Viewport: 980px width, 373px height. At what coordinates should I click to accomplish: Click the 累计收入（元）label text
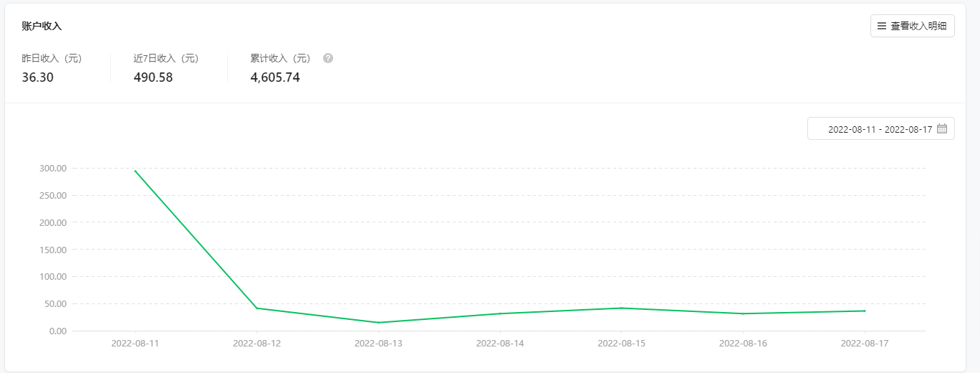281,59
